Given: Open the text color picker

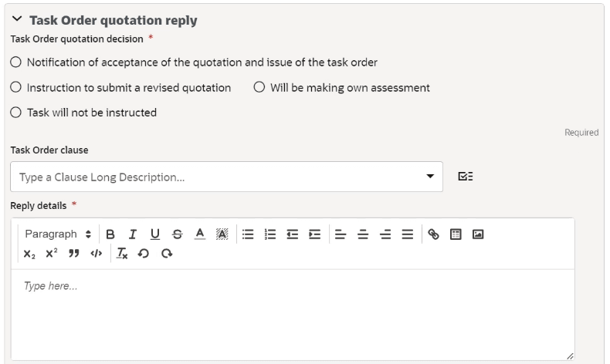Looking at the screenshot, I should (200, 234).
